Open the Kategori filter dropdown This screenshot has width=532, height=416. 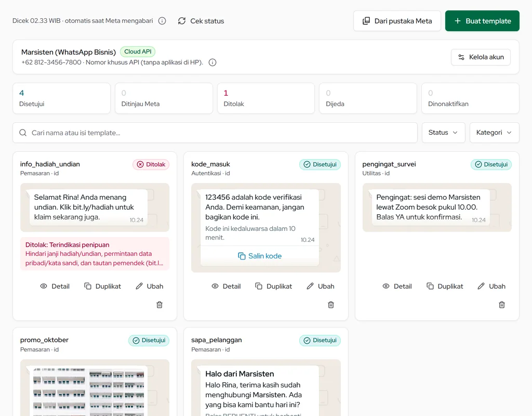495,133
